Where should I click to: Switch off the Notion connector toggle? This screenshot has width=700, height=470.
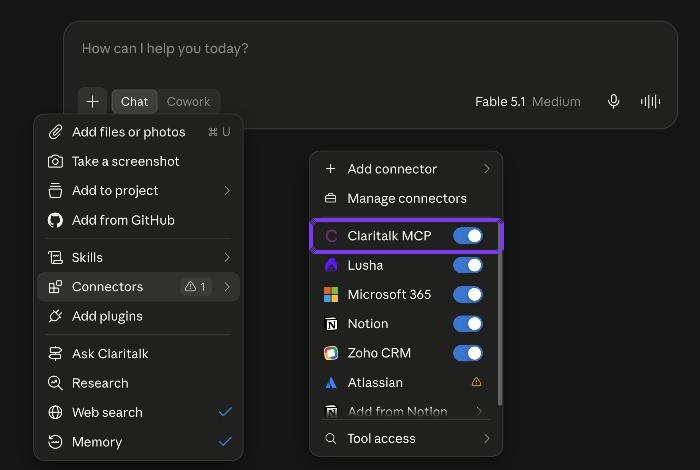(x=468, y=324)
